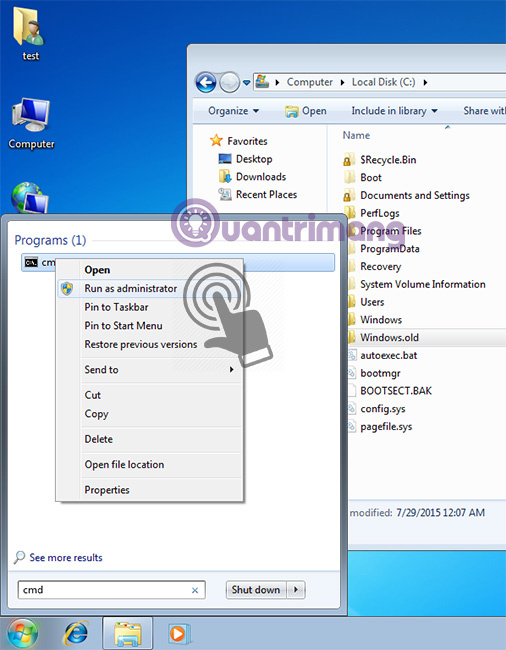Choose Run as administrator
Viewport: 506px width, 650px height.
pos(149,289)
